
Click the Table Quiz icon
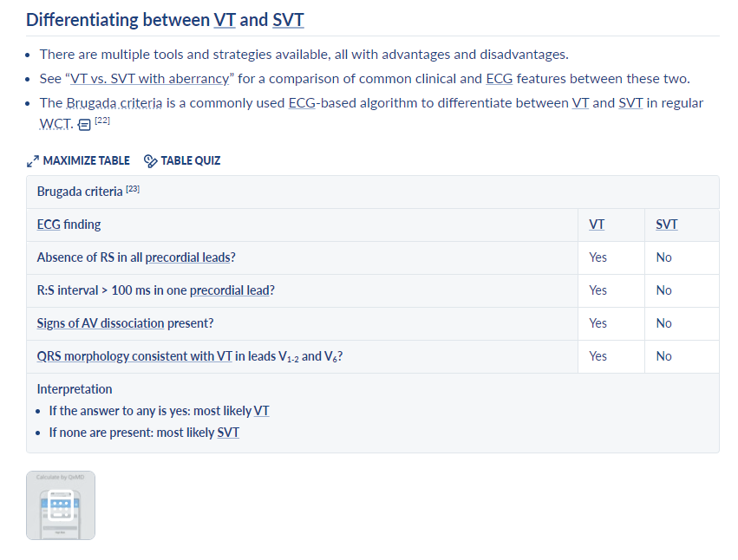click(150, 161)
